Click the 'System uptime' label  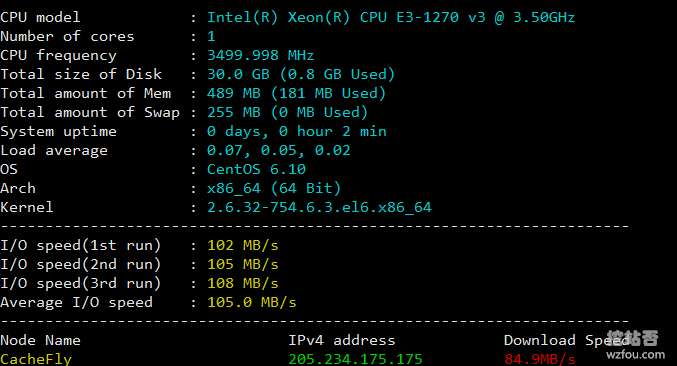[x=58, y=131]
